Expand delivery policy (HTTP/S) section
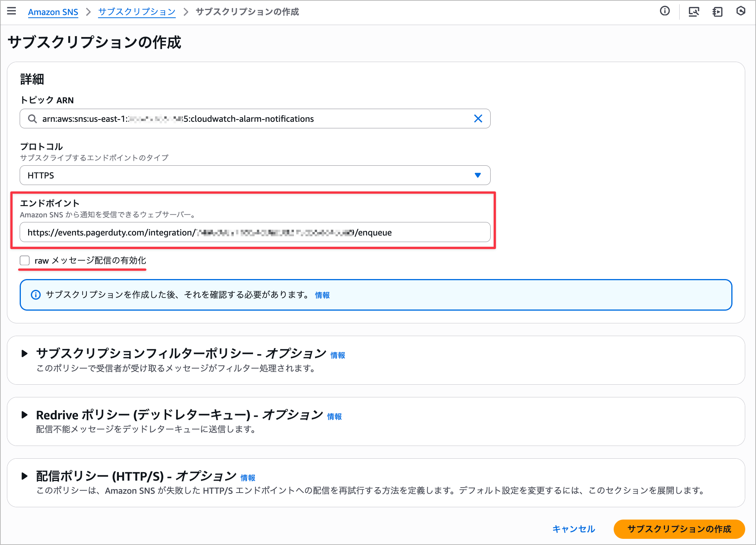This screenshot has height=545, width=756. coord(25,476)
